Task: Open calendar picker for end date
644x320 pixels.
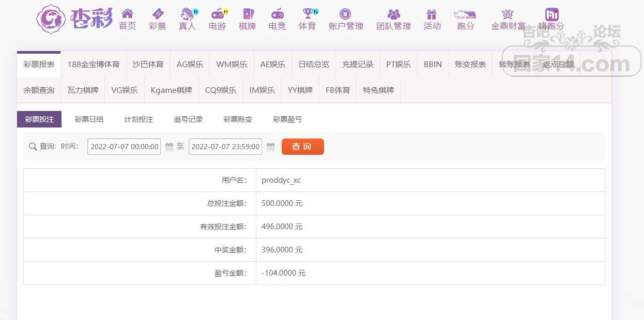Action: pos(270,147)
